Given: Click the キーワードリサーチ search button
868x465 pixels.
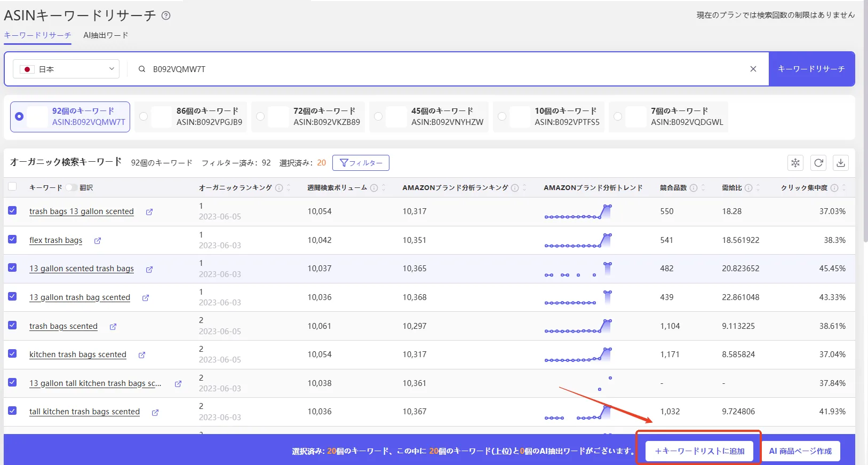Looking at the screenshot, I should point(811,69).
